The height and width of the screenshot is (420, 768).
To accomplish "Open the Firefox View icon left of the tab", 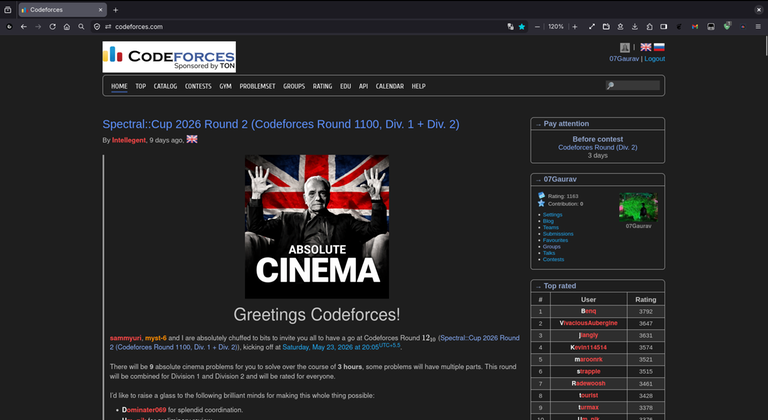I will pos(8,10).
